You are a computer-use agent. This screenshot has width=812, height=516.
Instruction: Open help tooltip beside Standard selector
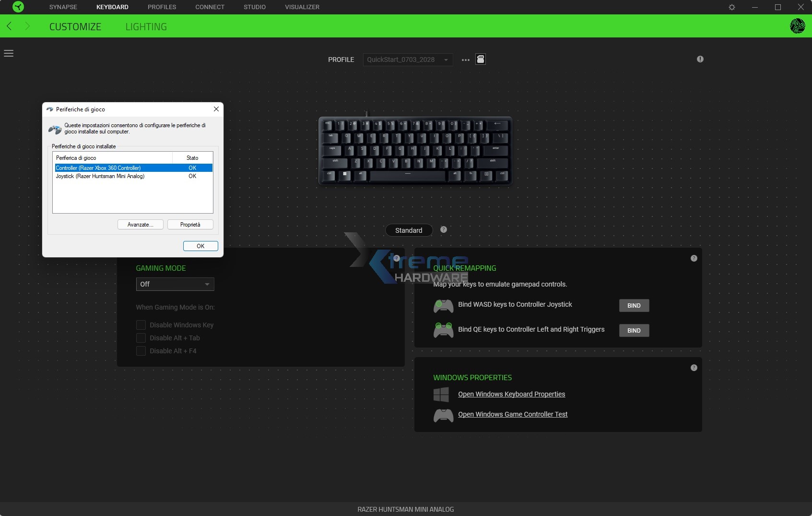pos(444,229)
